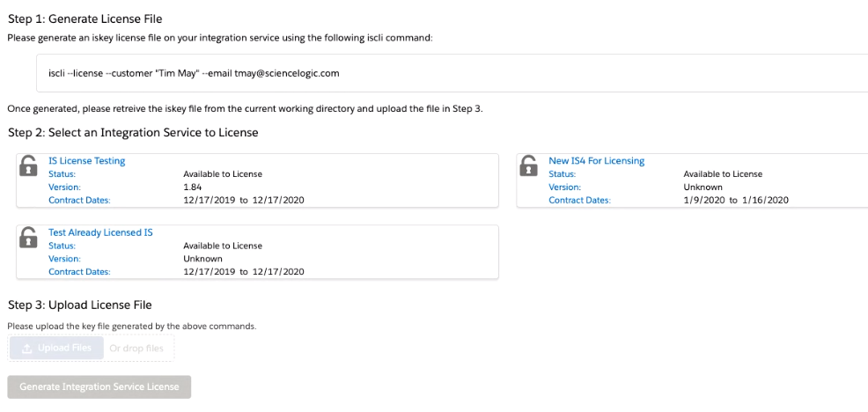Open the Test Already Licensed IS link

(100, 232)
